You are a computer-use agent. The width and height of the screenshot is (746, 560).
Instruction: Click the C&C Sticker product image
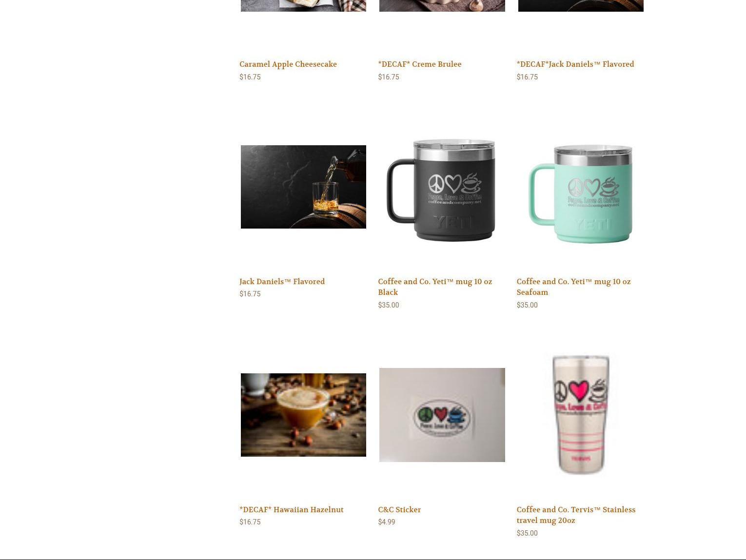pyautogui.click(x=442, y=415)
